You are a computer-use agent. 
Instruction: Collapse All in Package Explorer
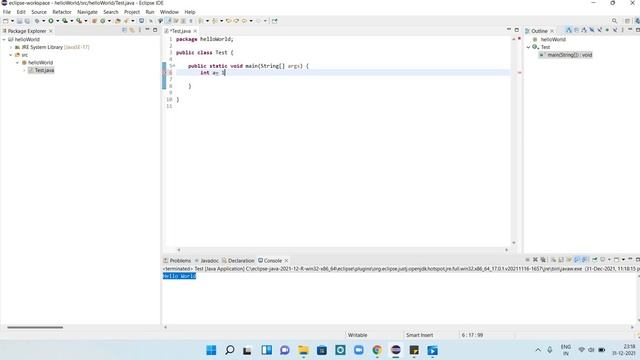(124, 30)
